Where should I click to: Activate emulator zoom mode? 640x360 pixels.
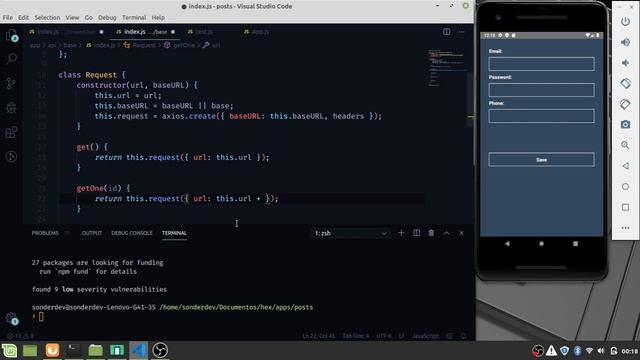[625, 145]
